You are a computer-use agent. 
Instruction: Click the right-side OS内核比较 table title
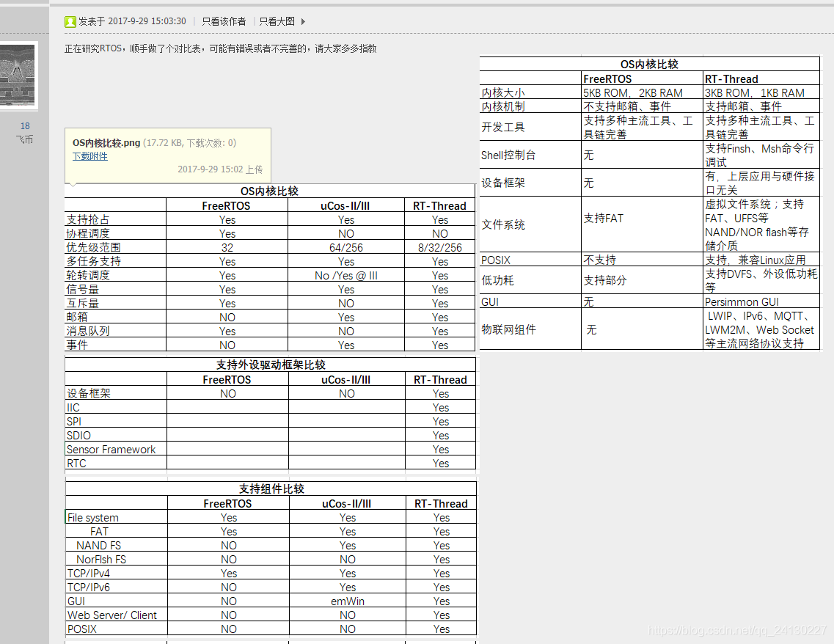click(x=649, y=65)
